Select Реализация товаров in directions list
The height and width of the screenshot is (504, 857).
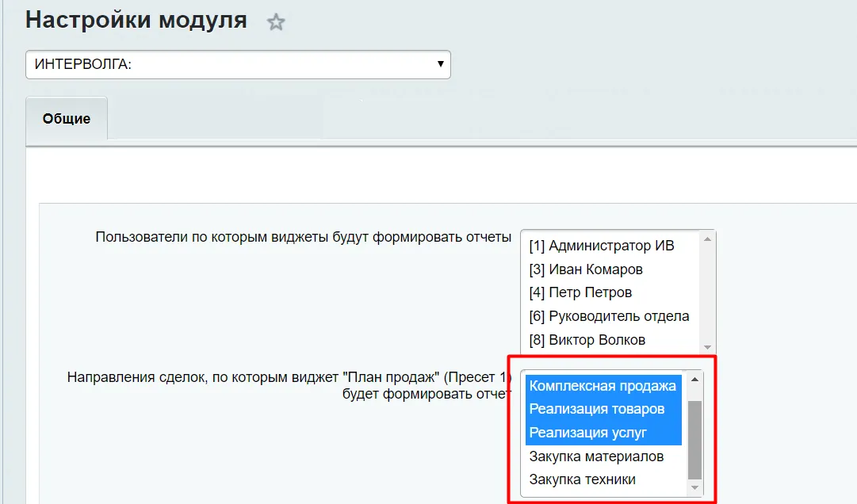click(x=596, y=409)
